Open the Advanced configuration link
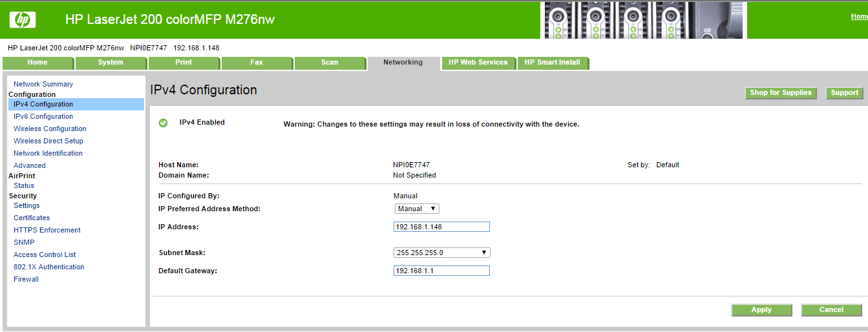868x332 pixels. pyautogui.click(x=30, y=165)
